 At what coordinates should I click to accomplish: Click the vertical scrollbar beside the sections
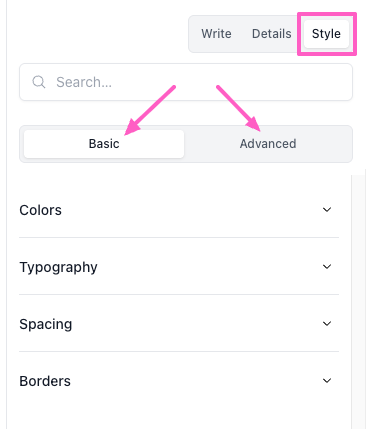coord(358,300)
